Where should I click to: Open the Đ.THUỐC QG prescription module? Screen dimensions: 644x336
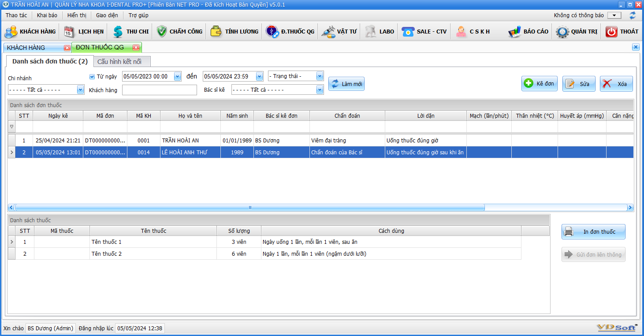pos(290,31)
